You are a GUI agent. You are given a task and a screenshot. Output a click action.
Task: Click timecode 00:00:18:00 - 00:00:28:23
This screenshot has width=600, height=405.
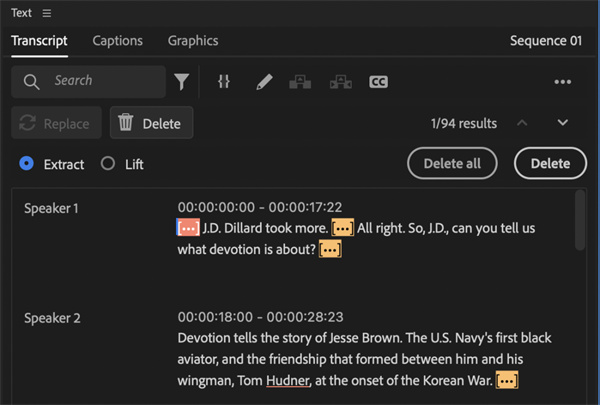pyautogui.click(x=261, y=317)
